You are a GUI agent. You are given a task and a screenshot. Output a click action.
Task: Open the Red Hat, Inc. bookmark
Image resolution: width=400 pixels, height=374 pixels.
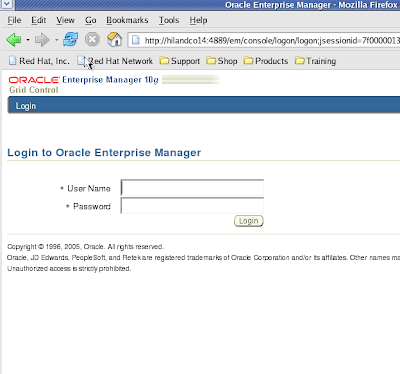[39, 61]
